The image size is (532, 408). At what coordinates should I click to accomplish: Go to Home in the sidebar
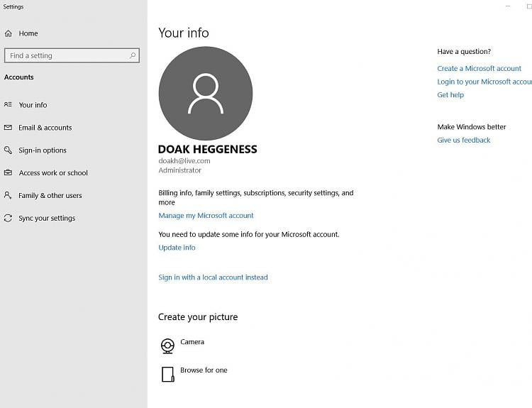pos(28,33)
